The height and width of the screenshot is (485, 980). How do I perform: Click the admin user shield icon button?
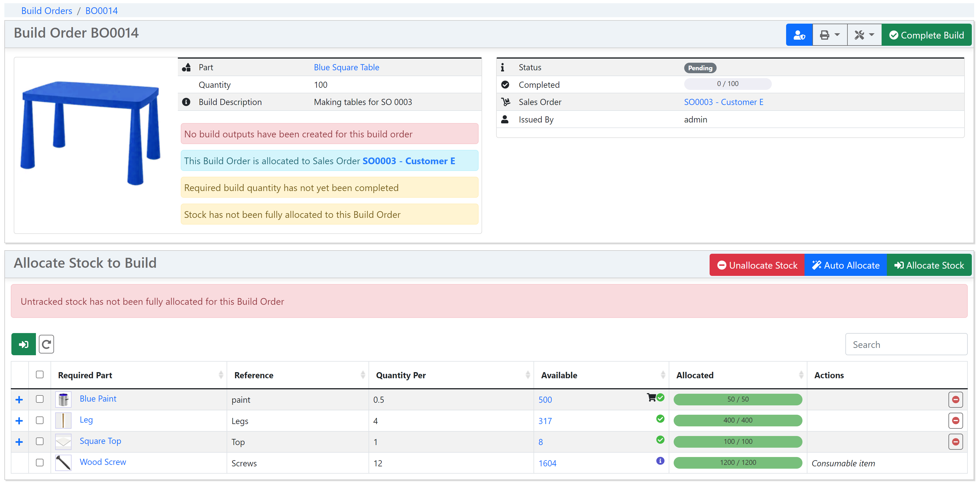click(799, 35)
